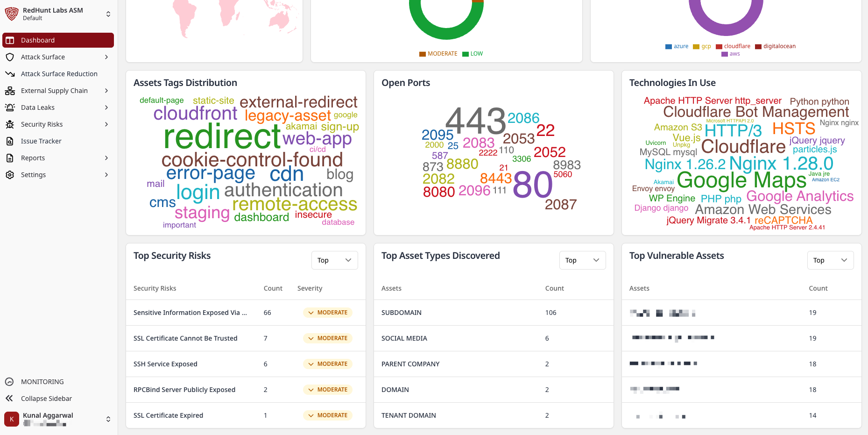The image size is (868, 435).
Task: Open the Top Vulnerable Assets Top dropdown
Action: click(x=830, y=260)
